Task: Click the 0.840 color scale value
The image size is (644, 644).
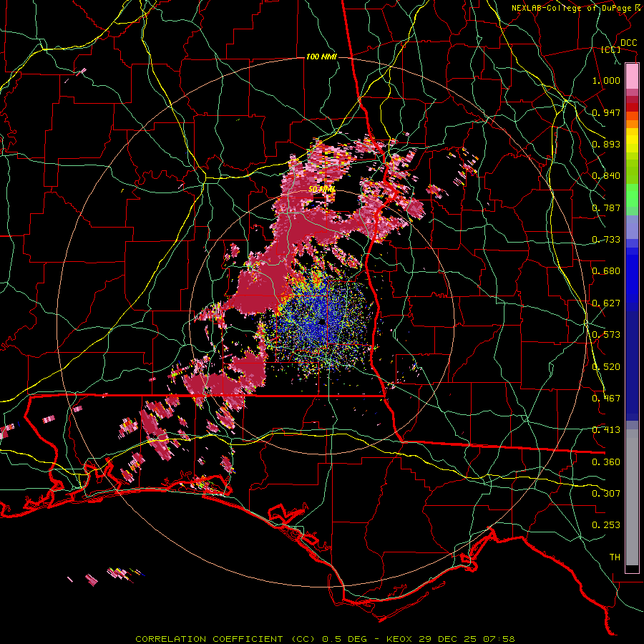Action: click(606, 176)
